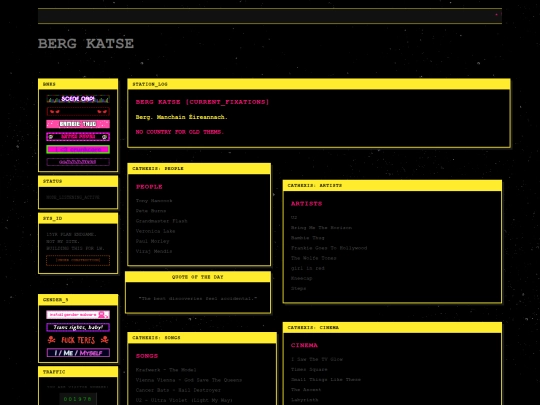This screenshot has width=540, height=405.
Task: Click the green visitor counter 001976
Action: pos(78,399)
